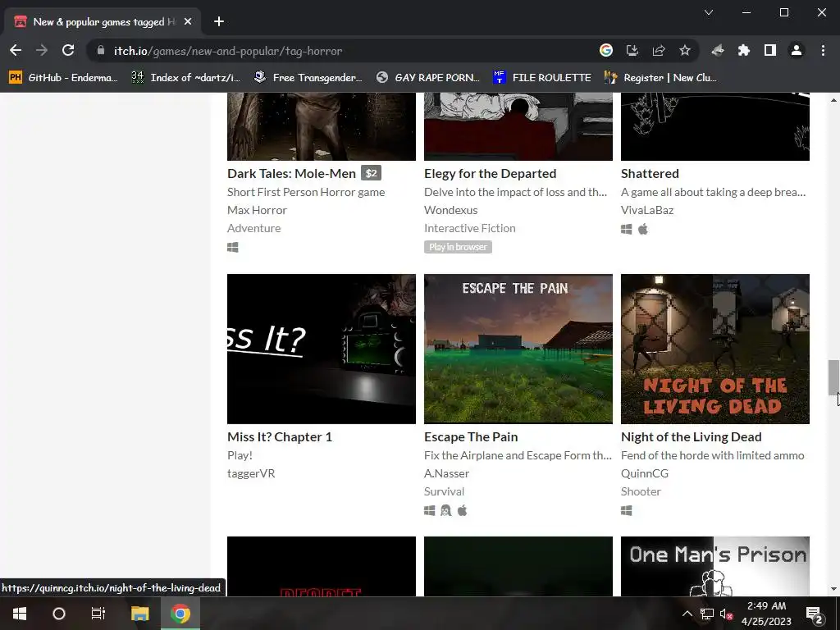The height and width of the screenshot is (630, 840).
Task: Click Windows icon under Shattered
Action: tap(626, 230)
